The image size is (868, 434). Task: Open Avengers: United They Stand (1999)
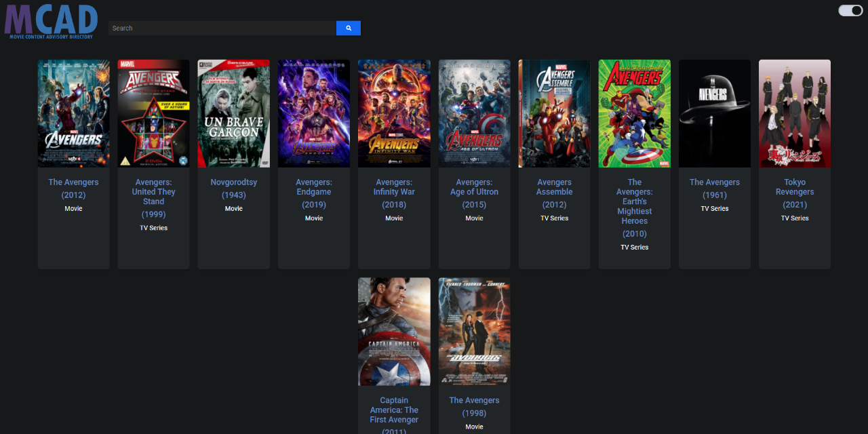tap(153, 197)
